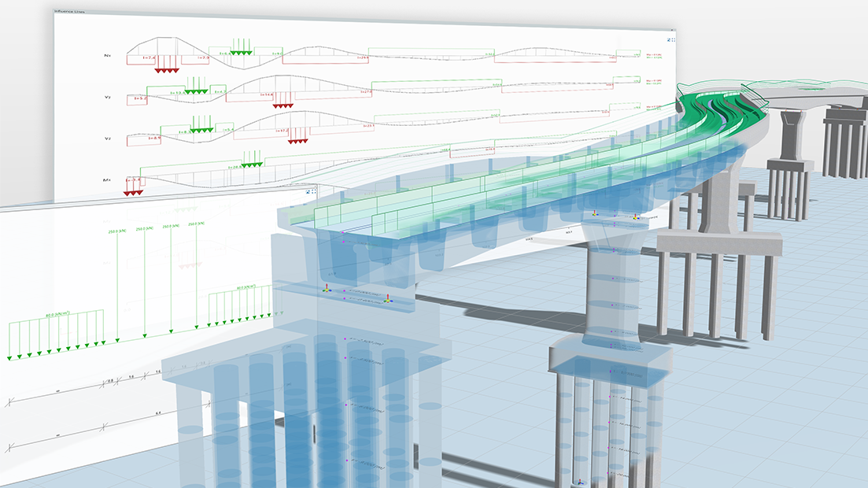Toggle the green influence region labeled l=6.4
This screenshot has height=488, width=868.
[x=225, y=52]
